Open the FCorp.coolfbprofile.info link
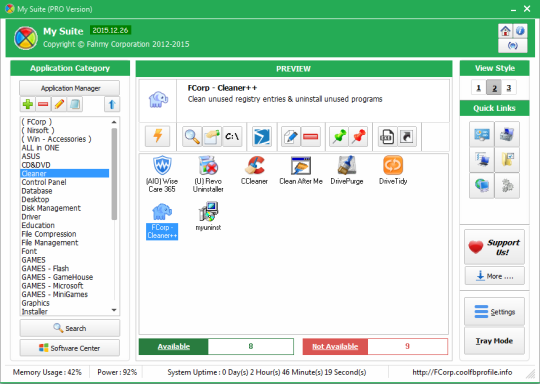 pos(462,372)
